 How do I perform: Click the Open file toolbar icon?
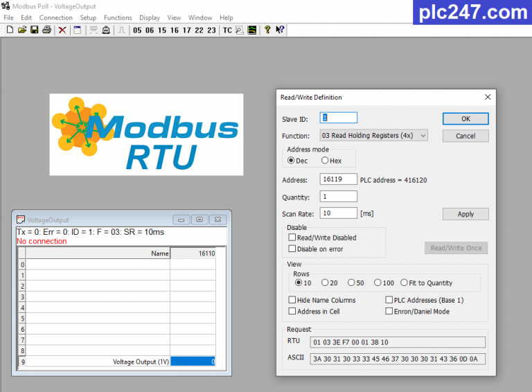tap(22, 30)
